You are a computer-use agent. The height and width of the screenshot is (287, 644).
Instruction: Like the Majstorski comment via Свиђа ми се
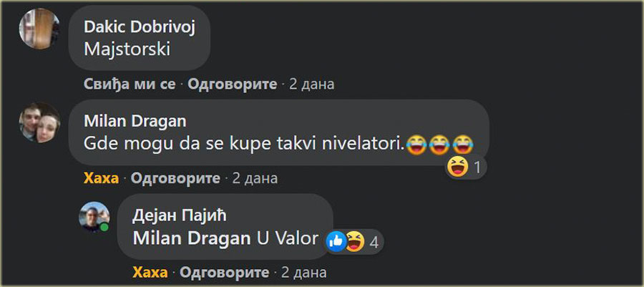[130, 84]
